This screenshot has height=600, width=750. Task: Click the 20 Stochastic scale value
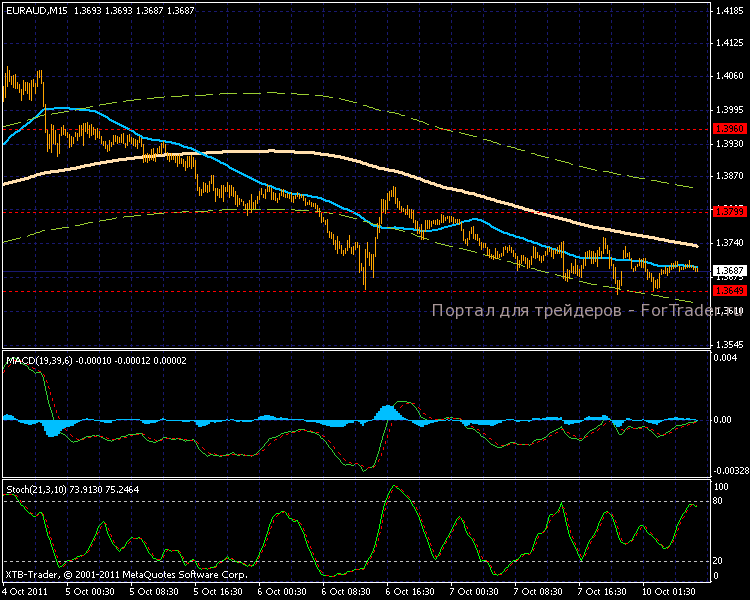click(718, 561)
